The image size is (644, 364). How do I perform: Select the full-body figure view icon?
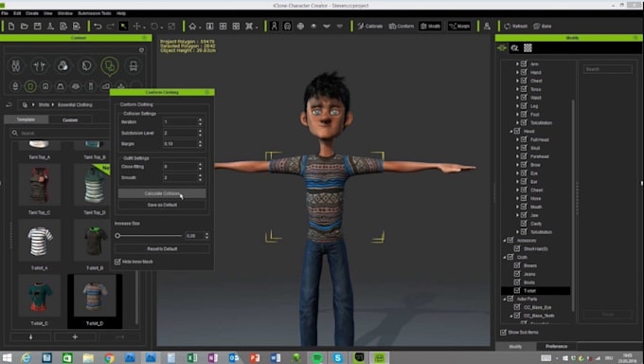[x=275, y=27]
